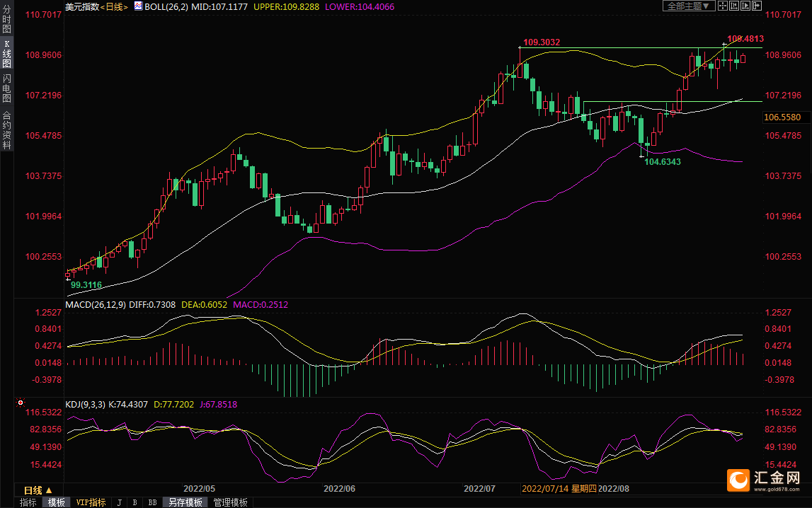Click the LOWER:104.4066 value
This screenshot has width=812, height=508.
point(360,7)
